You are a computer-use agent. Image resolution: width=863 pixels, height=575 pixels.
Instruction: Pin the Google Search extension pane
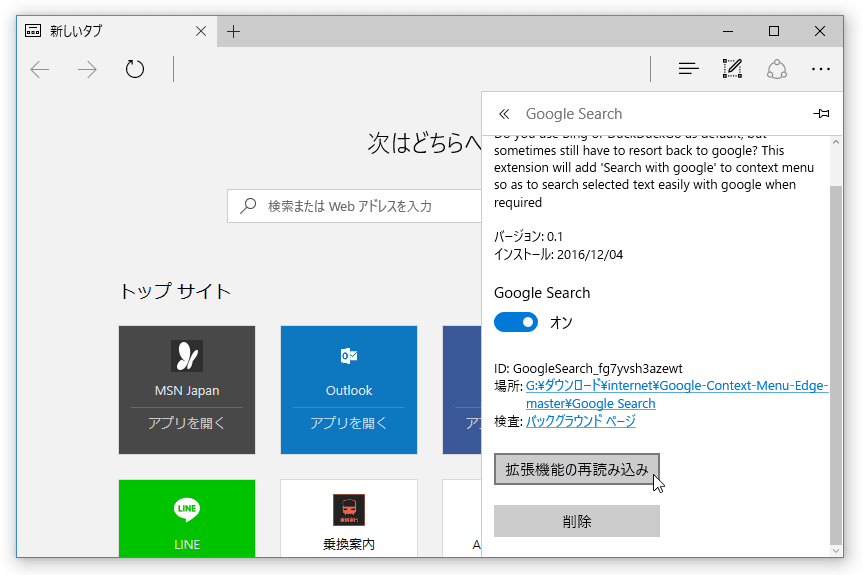point(821,114)
